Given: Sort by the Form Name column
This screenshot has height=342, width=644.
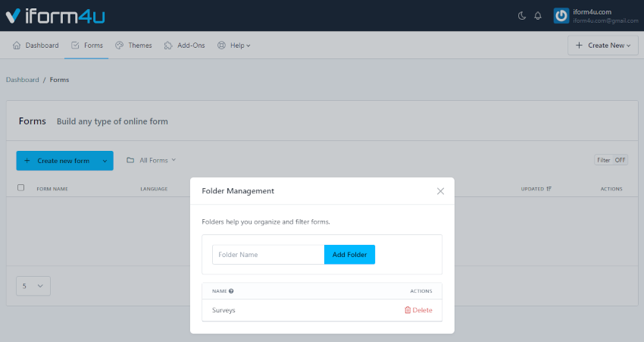Looking at the screenshot, I should pyautogui.click(x=52, y=189).
